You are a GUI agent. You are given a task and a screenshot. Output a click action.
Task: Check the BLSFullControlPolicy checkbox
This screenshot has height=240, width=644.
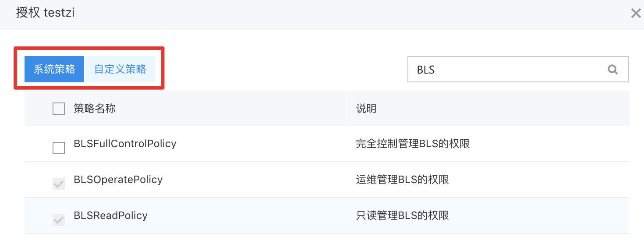[x=59, y=148]
